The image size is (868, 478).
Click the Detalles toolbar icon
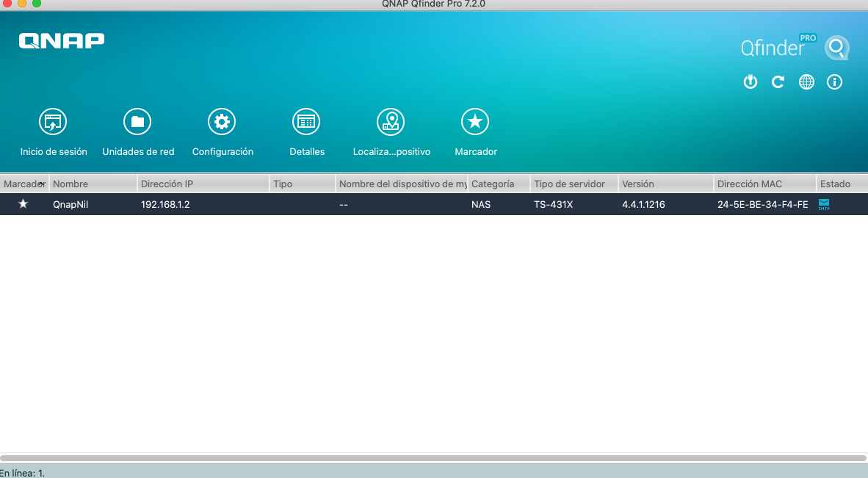point(306,122)
